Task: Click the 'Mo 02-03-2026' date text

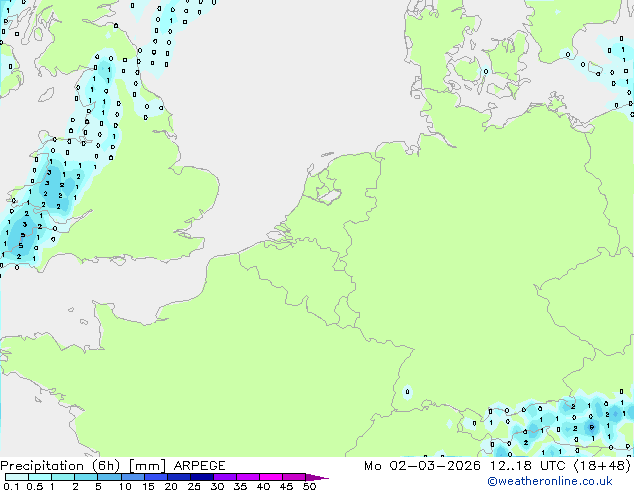Action: point(422,466)
